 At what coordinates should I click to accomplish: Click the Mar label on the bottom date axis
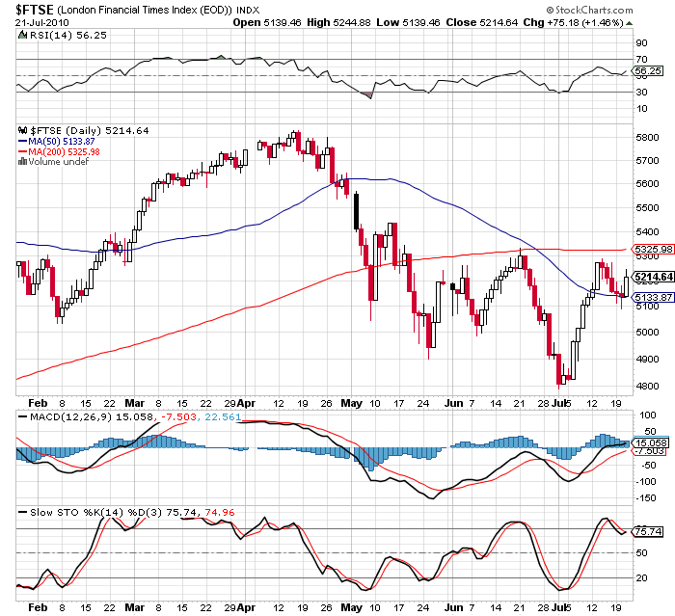pos(135,608)
